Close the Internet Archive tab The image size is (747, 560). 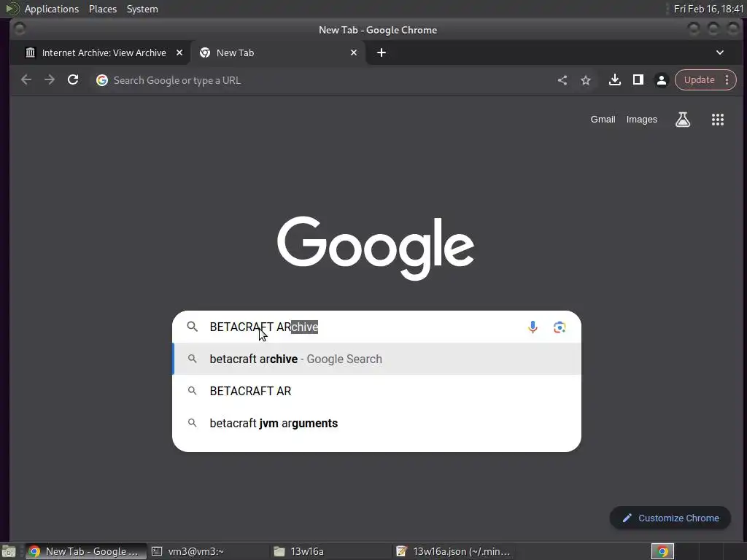179,52
